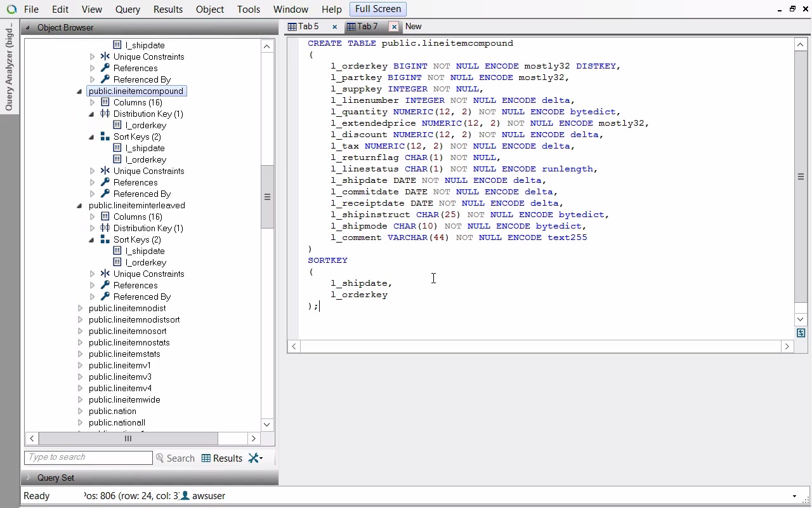The width and height of the screenshot is (812, 508).
Task: Open the Query menu
Action: (128, 10)
